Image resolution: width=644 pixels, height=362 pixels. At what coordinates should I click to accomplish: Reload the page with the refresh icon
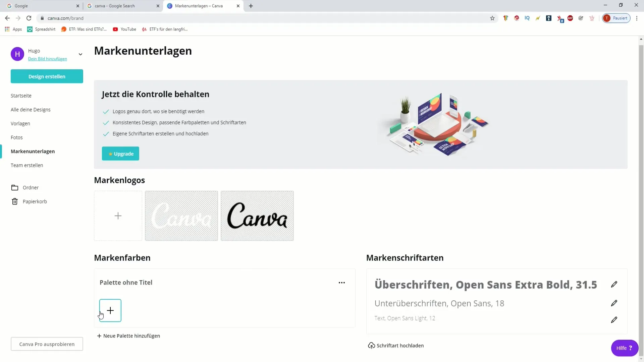point(29,18)
